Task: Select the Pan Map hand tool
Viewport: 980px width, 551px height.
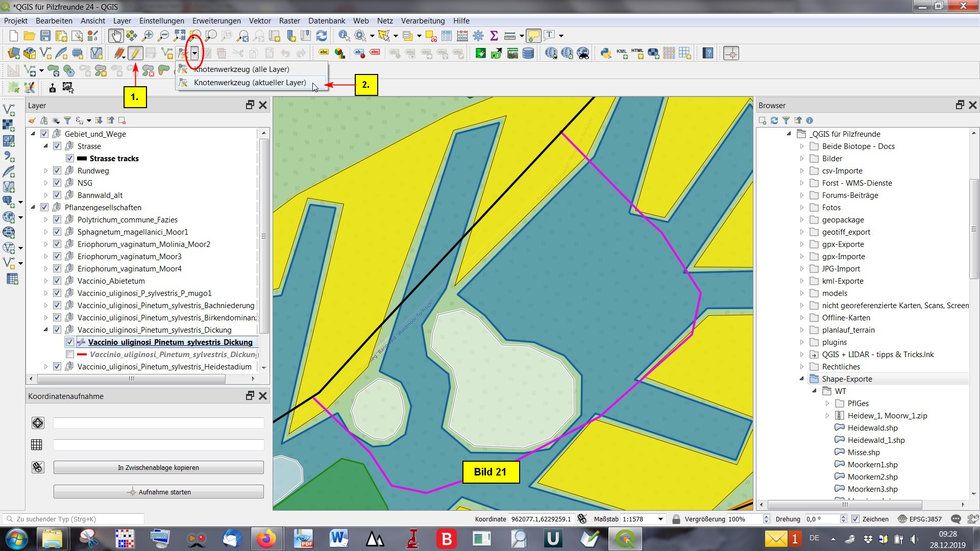Action: pyautogui.click(x=115, y=36)
